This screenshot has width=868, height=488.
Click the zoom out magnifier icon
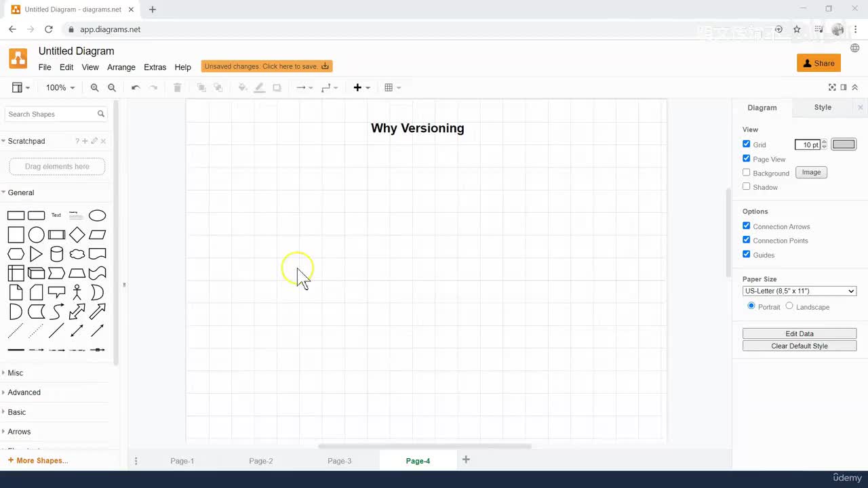point(112,87)
